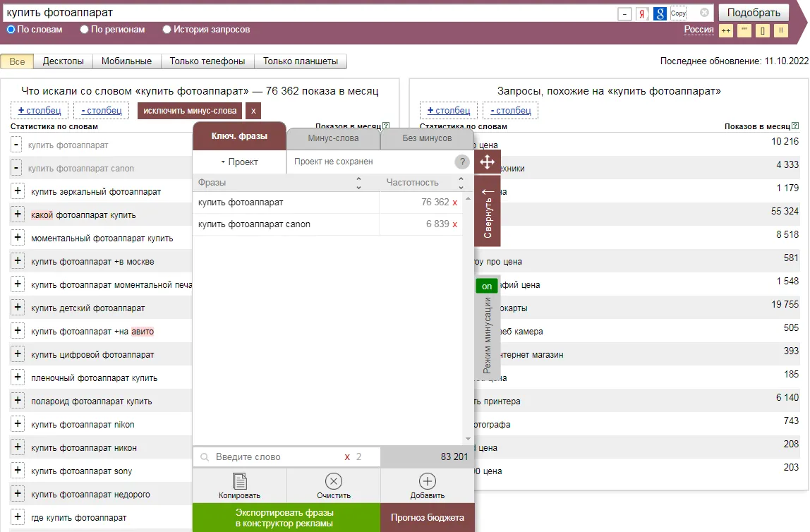The height and width of the screenshot is (532, 810).
Task: Apply the square brackets operator button
Action: point(763,30)
